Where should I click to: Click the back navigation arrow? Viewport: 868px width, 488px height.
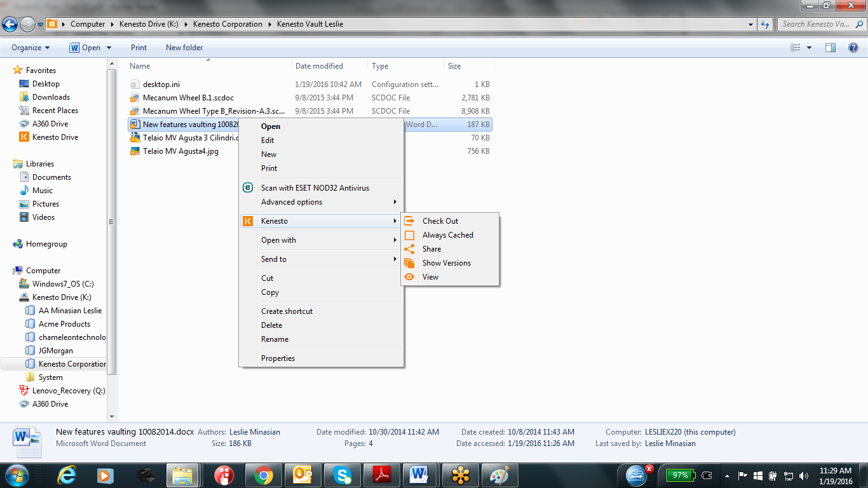click(10, 24)
